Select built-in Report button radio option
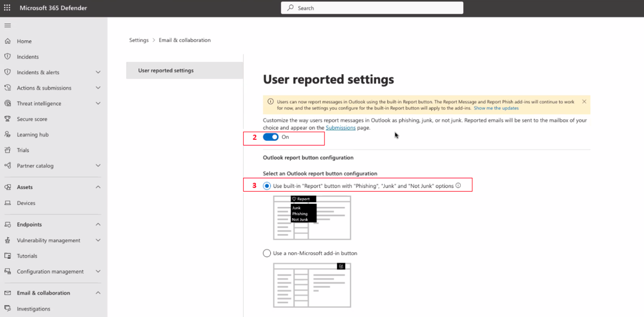 click(267, 186)
